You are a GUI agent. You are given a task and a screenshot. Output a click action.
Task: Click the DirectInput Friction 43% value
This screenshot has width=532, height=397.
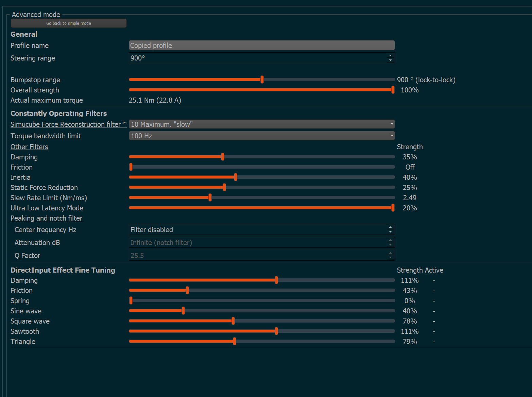click(x=410, y=291)
